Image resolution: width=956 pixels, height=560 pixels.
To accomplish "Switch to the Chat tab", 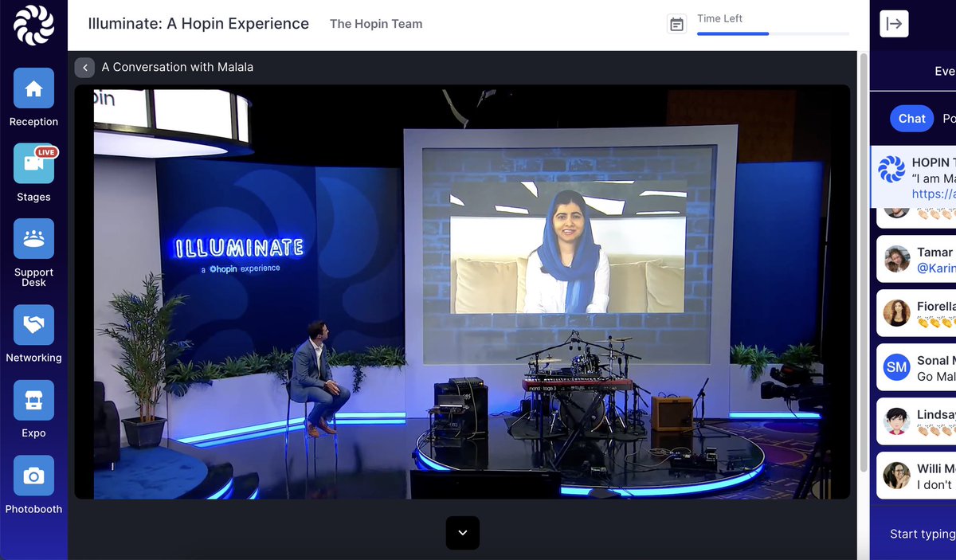I will tap(911, 118).
